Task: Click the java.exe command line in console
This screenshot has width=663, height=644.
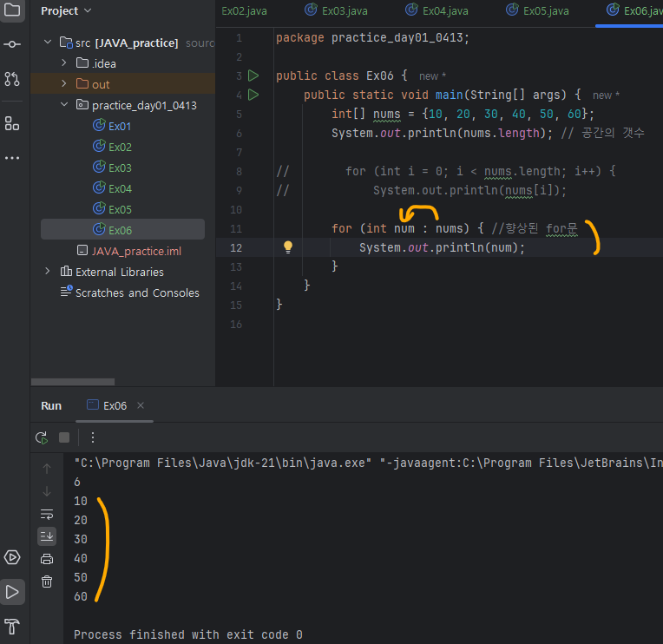Action: point(368,463)
